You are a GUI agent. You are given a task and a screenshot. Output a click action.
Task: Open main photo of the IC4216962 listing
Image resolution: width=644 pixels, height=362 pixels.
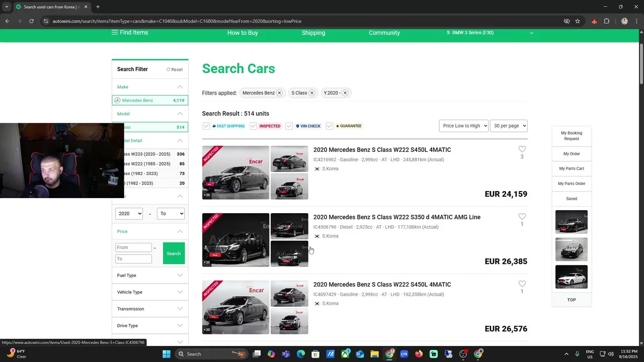(x=235, y=172)
